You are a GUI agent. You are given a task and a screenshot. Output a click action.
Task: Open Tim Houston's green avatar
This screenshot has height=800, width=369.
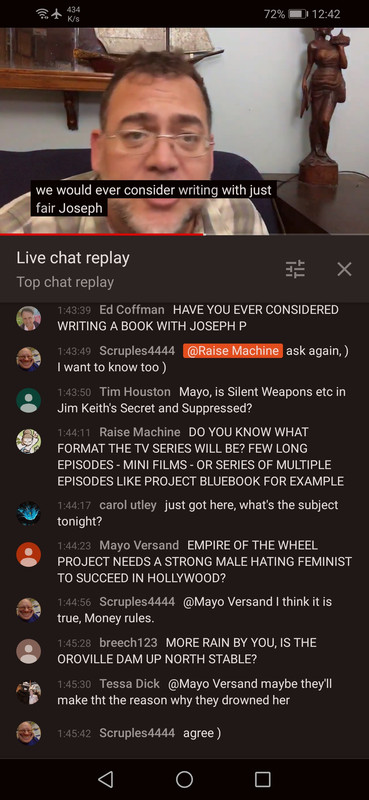pos(29,400)
